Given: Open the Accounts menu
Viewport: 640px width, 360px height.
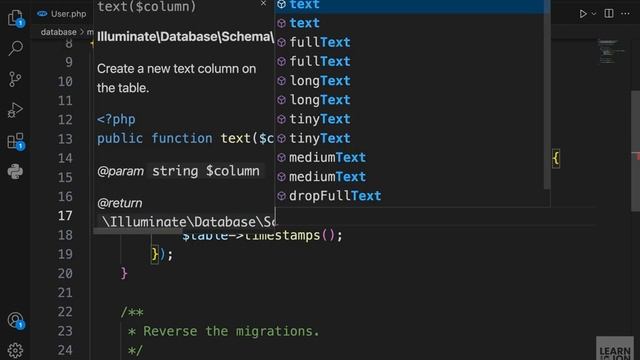Looking at the screenshot, I should pyautogui.click(x=16, y=320).
